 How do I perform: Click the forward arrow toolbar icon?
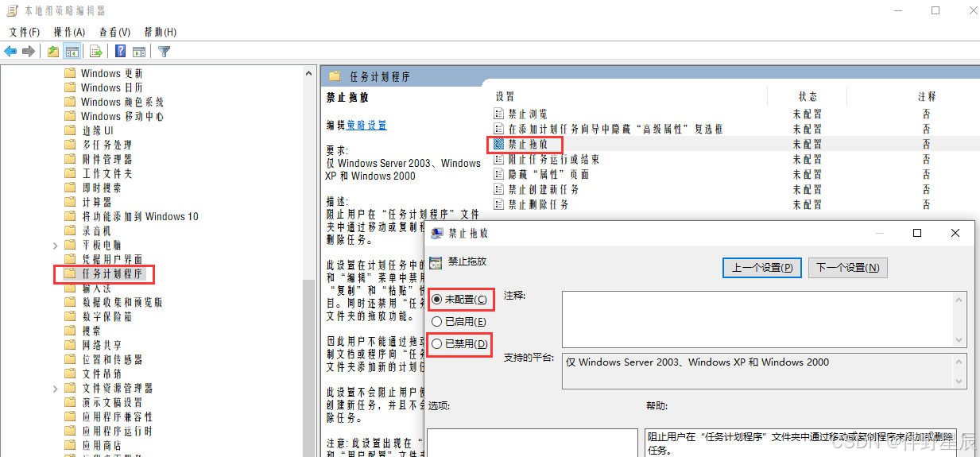coord(29,52)
